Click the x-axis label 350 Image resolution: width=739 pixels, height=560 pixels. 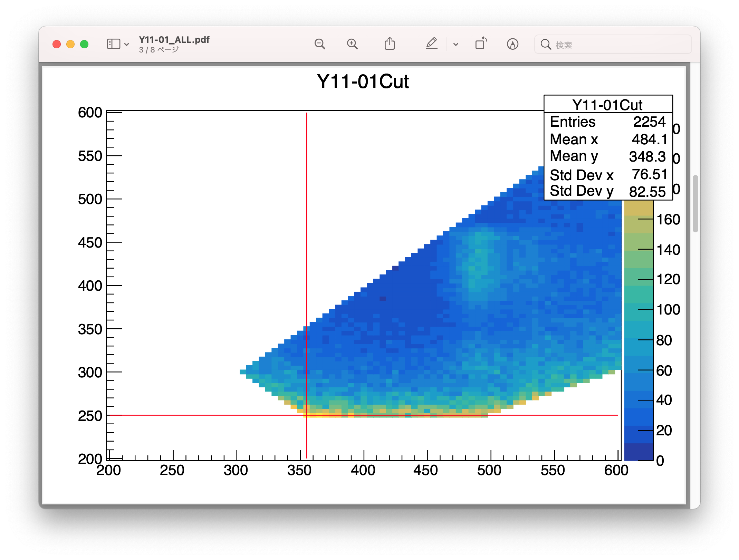coord(299,471)
